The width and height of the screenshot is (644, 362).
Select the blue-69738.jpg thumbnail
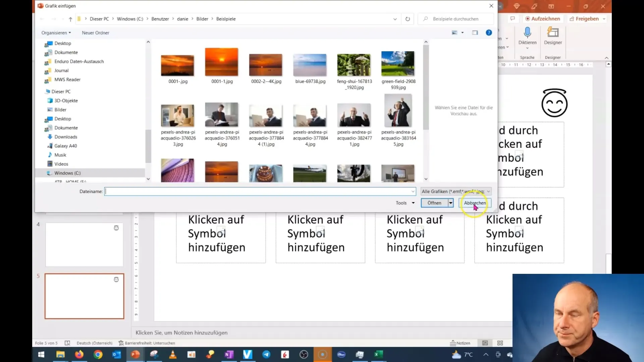pyautogui.click(x=310, y=65)
